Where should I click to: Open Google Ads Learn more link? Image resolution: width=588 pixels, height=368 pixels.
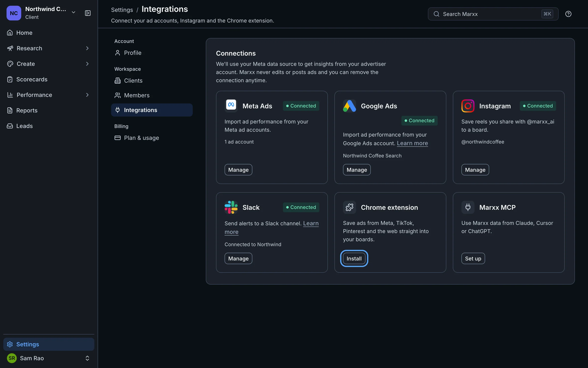click(x=412, y=143)
